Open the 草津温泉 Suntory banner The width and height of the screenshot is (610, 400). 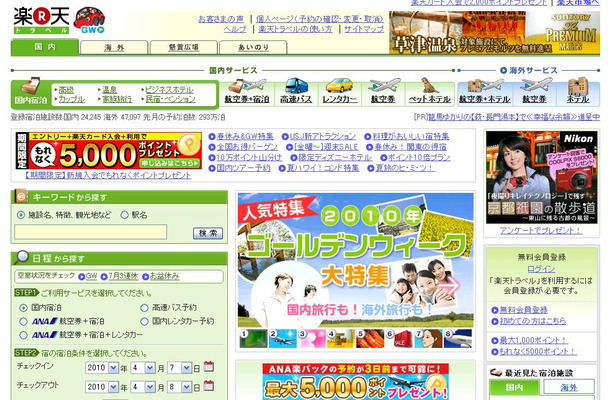[x=494, y=33]
